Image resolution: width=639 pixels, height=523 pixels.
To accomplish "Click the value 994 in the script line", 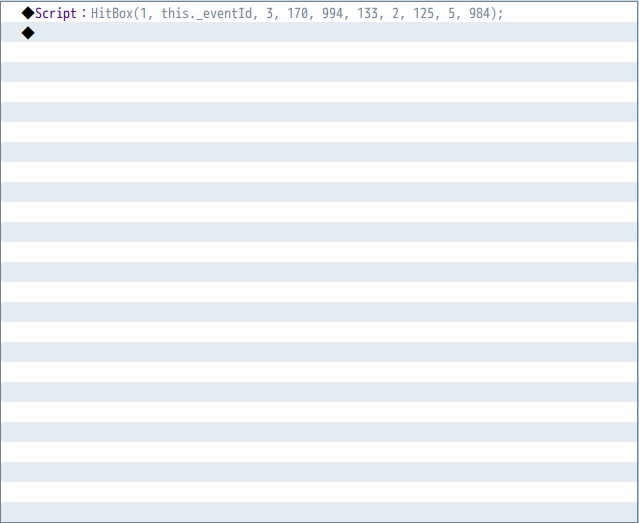I will (333, 13).
